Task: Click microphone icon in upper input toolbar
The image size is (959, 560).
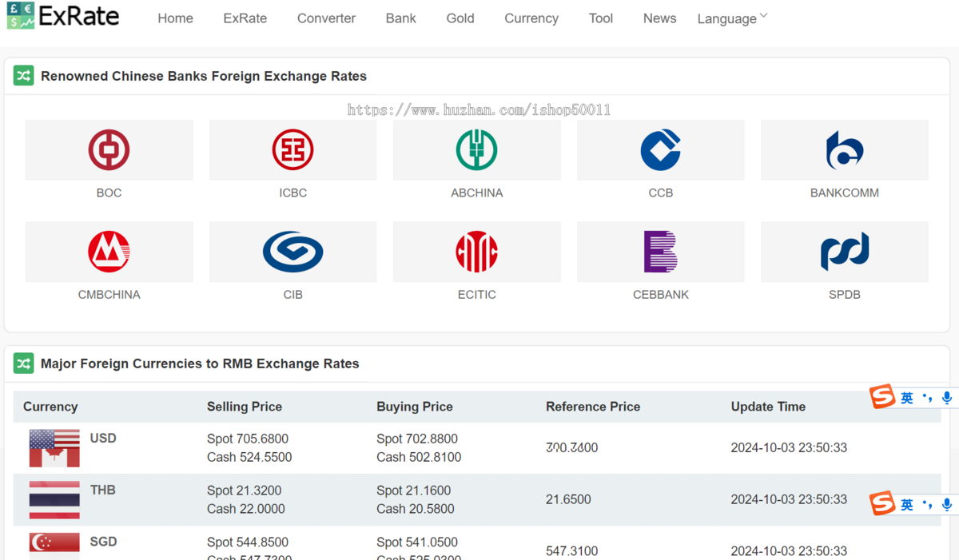Action: (947, 397)
